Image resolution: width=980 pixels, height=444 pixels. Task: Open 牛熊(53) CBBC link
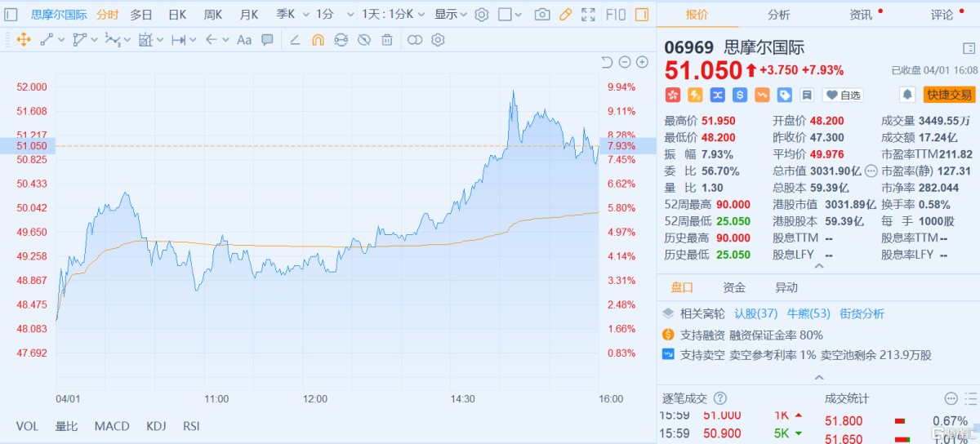click(808, 313)
